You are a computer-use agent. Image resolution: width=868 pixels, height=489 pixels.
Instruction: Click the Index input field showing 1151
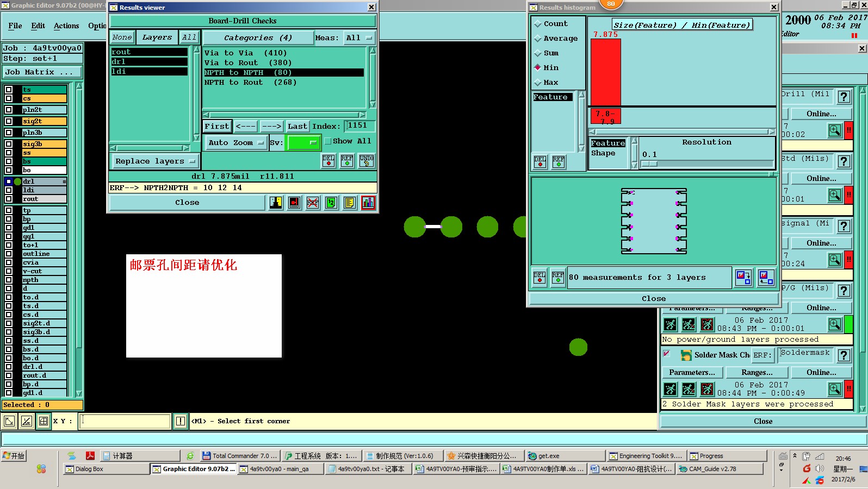[359, 126]
